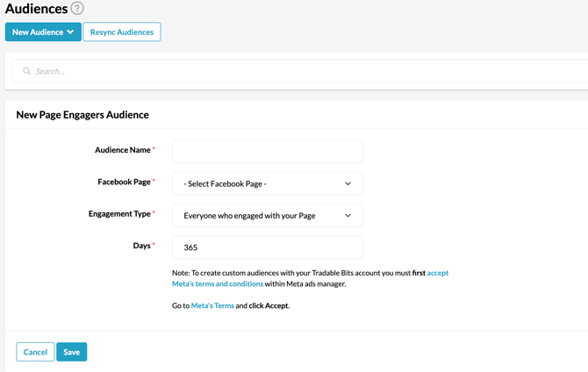
Task: Save the new page engagers audience
Action: coord(71,352)
